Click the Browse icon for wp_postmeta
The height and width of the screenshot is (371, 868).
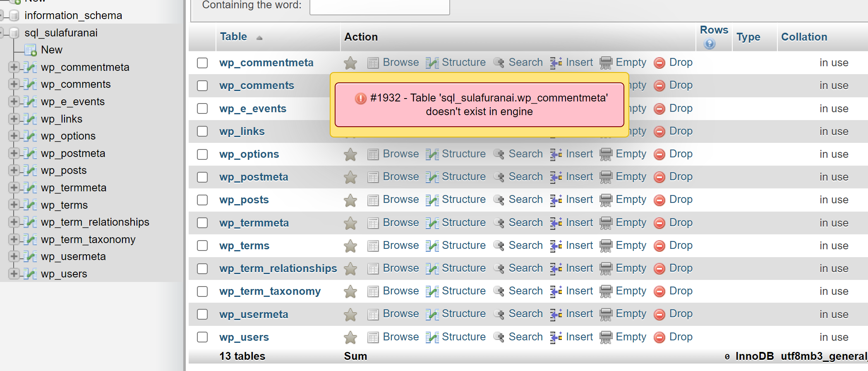[373, 177]
